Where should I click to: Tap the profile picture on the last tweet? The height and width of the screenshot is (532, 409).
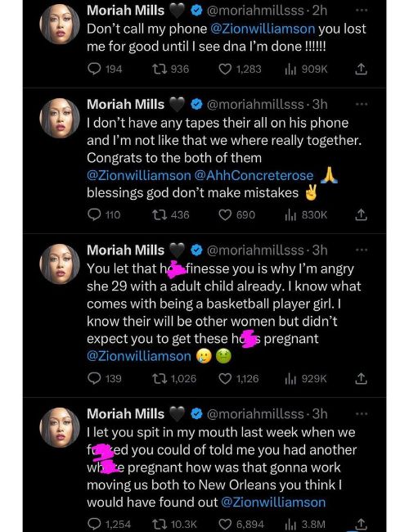tap(60, 427)
